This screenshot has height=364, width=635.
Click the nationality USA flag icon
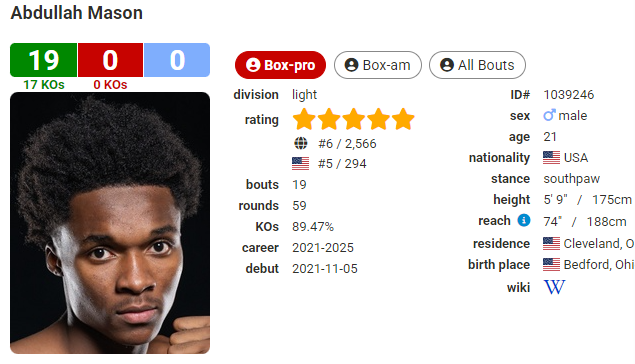click(x=552, y=158)
